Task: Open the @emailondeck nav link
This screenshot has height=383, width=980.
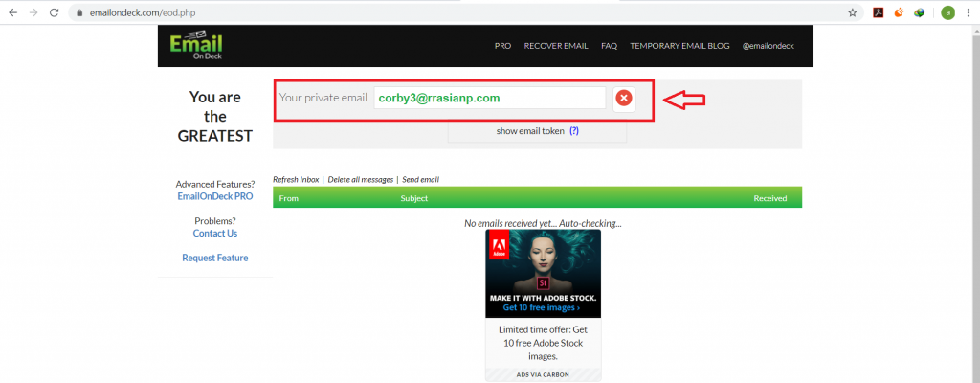Action: pyautogui.click(x=768, y=46)
